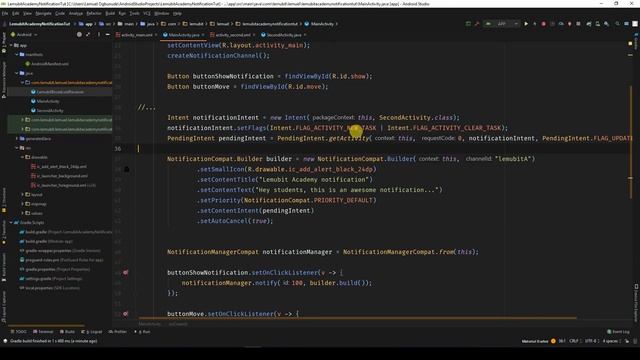640x360 pixels.
Task: Hide the Project panel with minimize icon
Action: click(107, 35)
